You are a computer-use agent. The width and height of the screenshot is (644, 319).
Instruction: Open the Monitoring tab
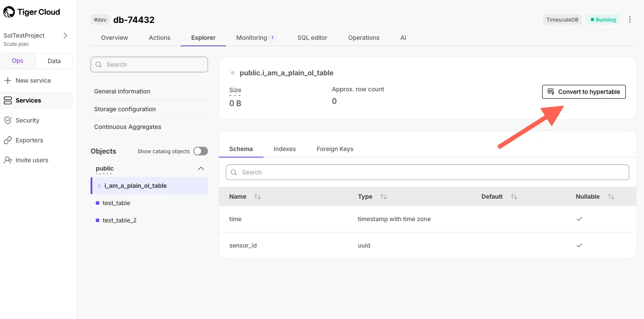pyautogui.click(x=252, y=38)
